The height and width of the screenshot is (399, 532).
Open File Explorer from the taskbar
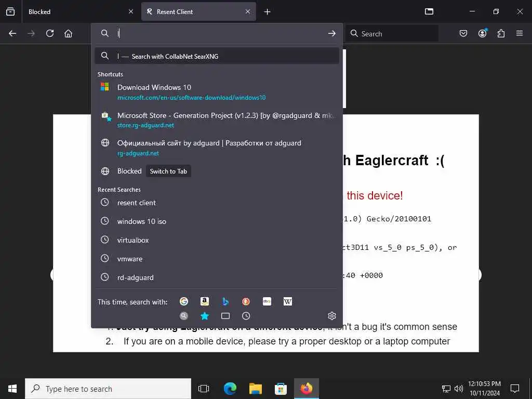click(x=256, y=389)
